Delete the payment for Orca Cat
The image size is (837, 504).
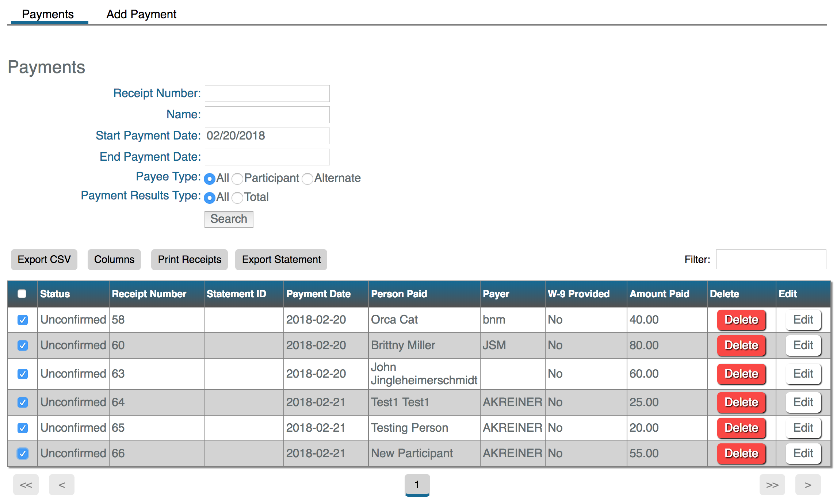(741, 320)
